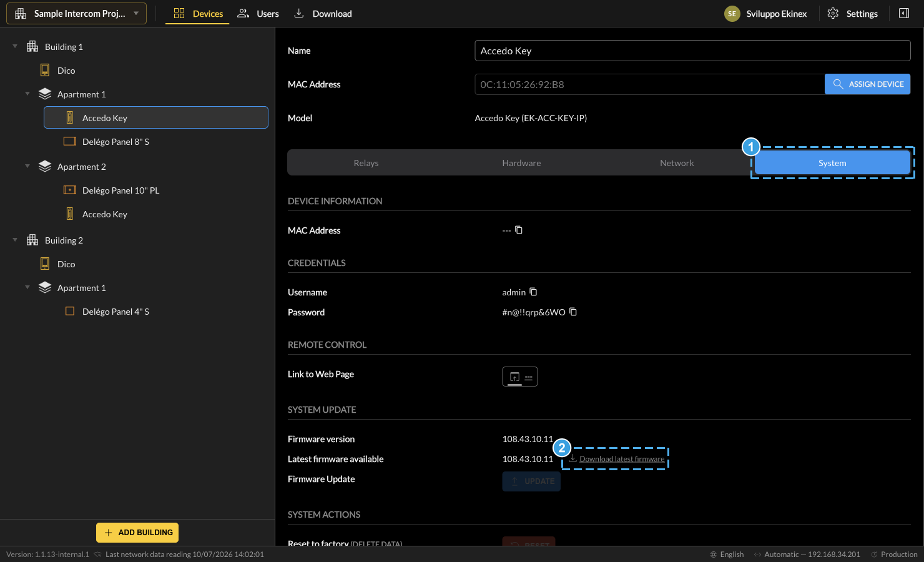Click the Building 2 building icon
The height and width of the screenshot is (562, 924).
(32, 240)
